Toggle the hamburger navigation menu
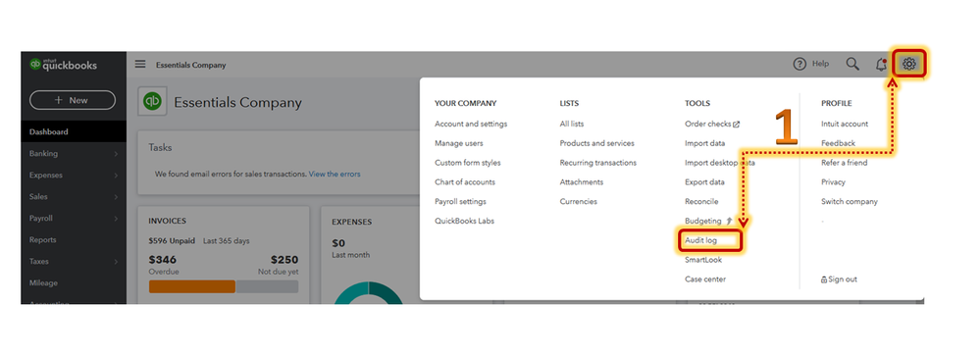980x354 pixels. tap(140, 64)
